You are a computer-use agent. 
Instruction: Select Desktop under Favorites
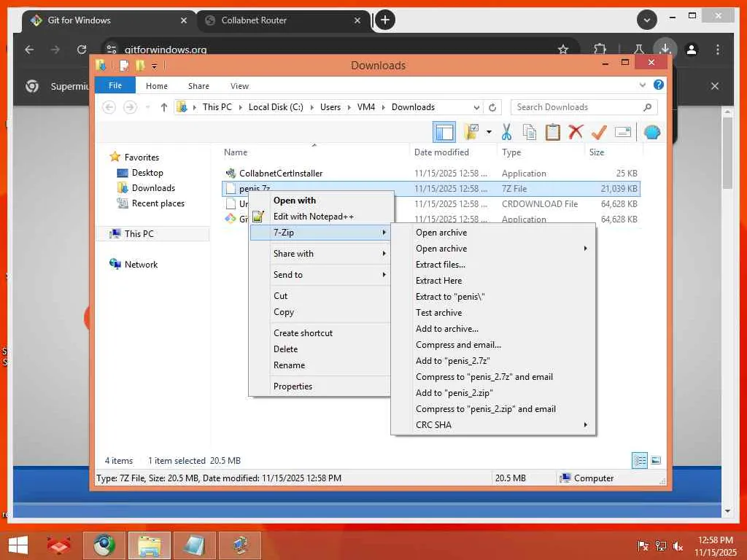(147, 172)
